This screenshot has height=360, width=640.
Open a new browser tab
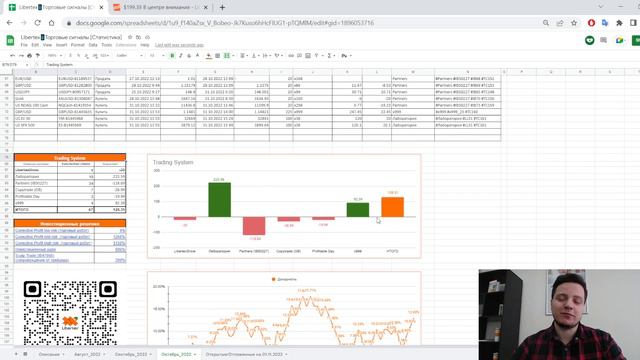point(222,7)
